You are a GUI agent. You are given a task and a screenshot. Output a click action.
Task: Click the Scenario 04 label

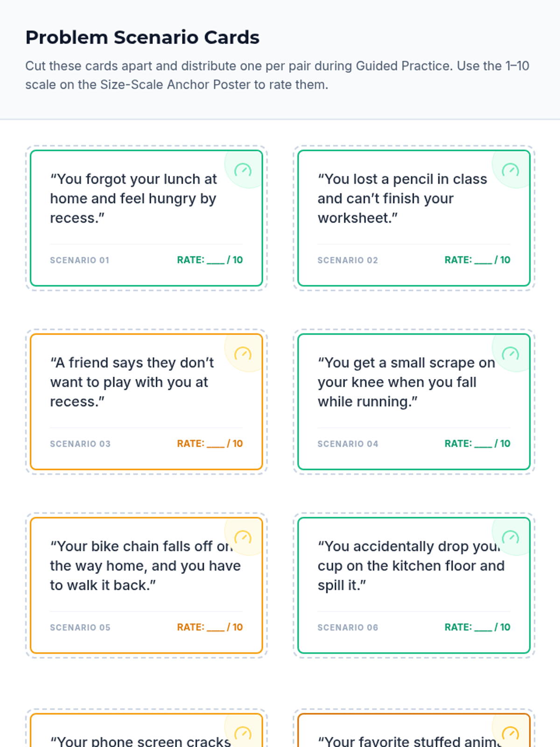348,444
